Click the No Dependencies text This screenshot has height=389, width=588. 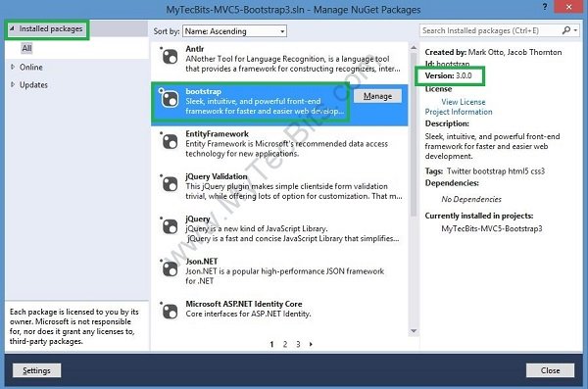click(x=471, y=199)
